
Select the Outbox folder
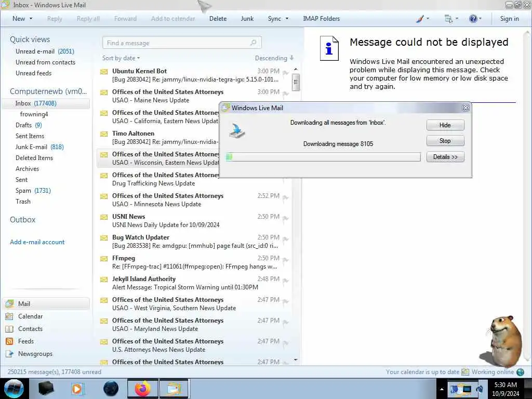click(x=23, y=220)
